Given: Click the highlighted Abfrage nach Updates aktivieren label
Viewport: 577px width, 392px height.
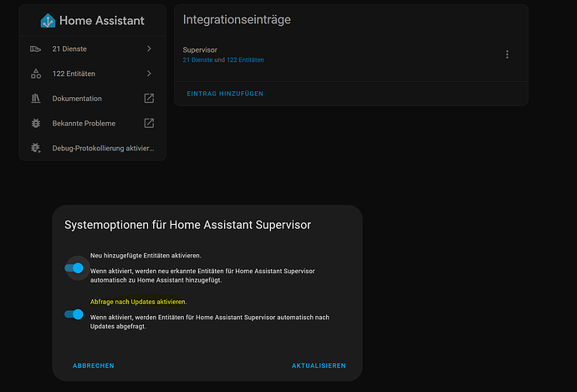Looking at the screenshot, I should [x=138, y=302].
